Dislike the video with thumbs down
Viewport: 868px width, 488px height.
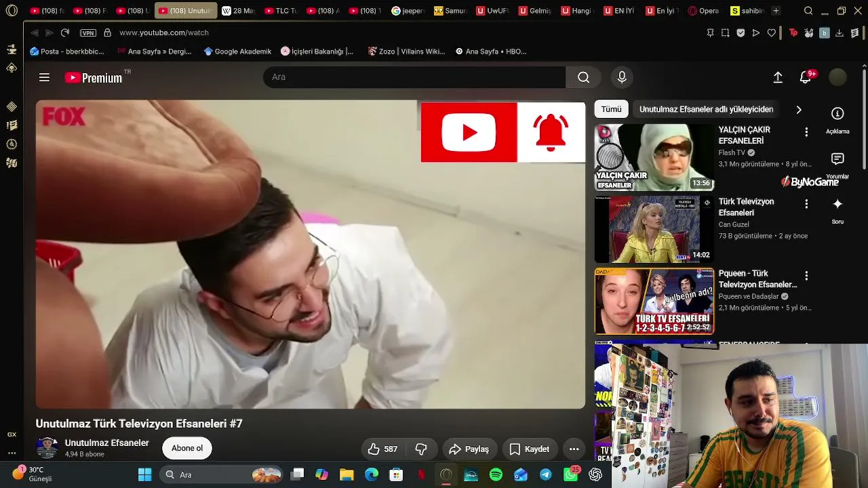(420, 449)
